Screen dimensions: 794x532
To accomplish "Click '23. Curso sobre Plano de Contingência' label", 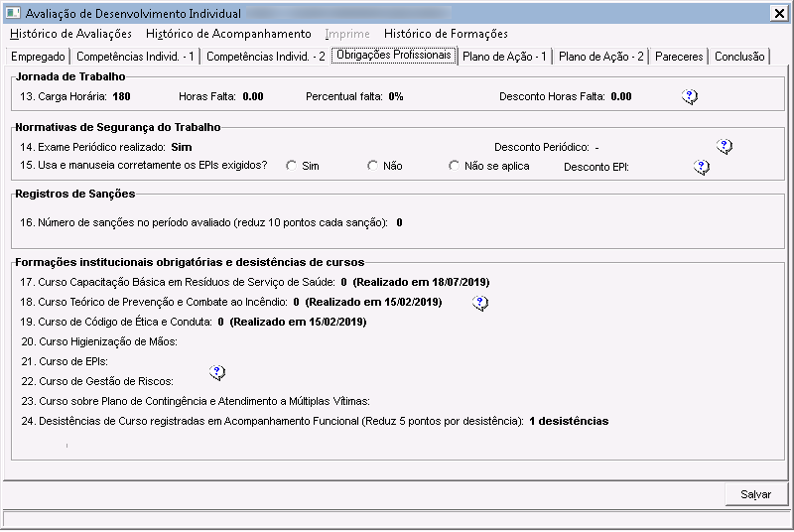I will coord(196,401).
